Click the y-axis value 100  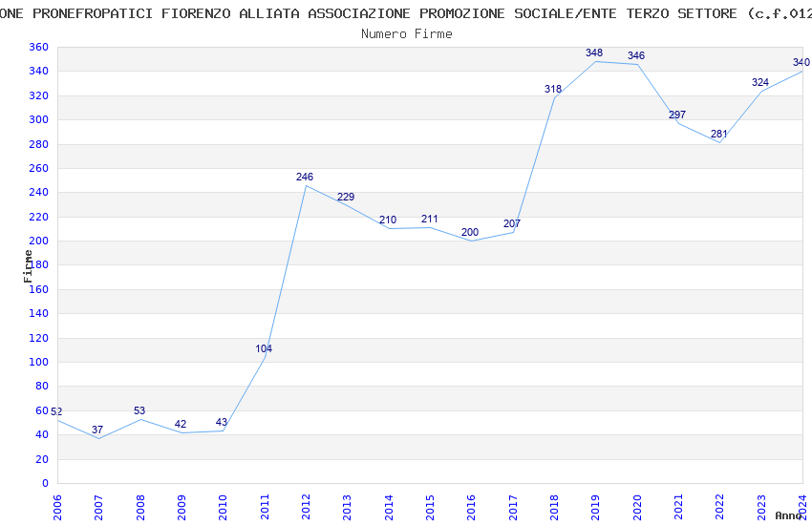[x=39, y=362]
